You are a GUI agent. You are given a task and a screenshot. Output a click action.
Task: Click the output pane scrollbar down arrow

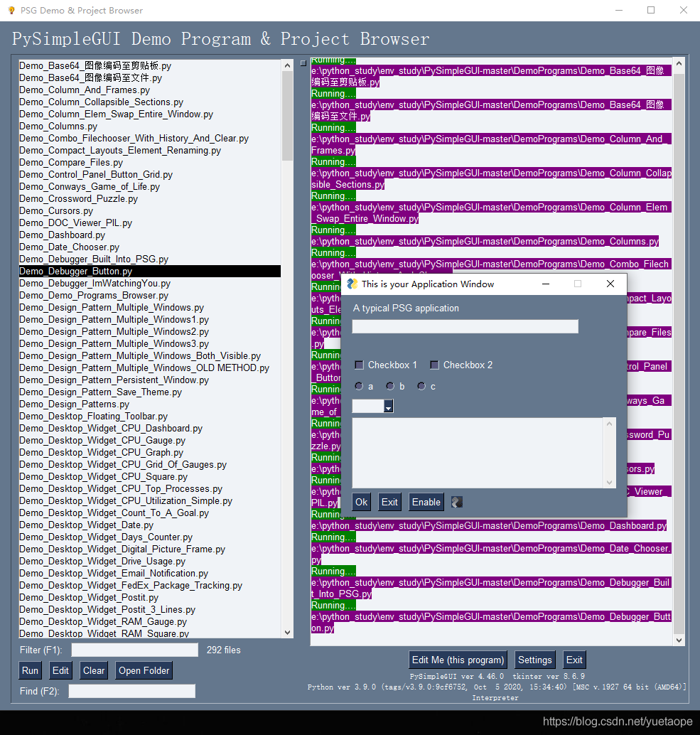(679, 640)
